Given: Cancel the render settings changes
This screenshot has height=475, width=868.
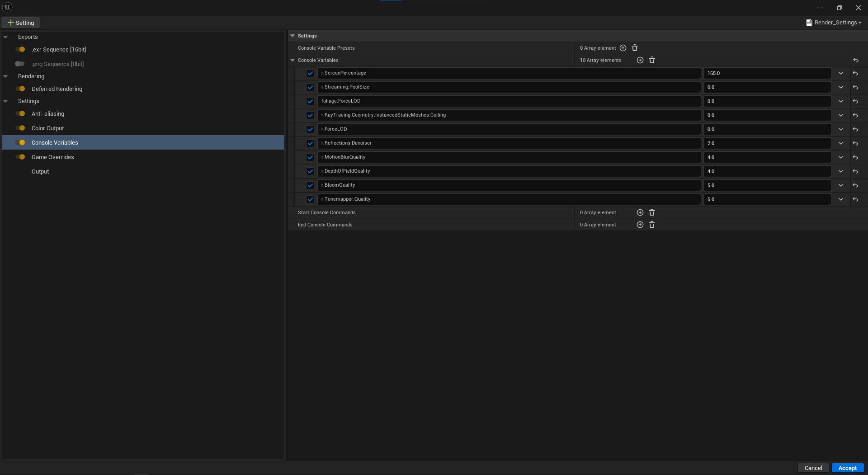Looking at the screenshot, I should coord(813,468).
